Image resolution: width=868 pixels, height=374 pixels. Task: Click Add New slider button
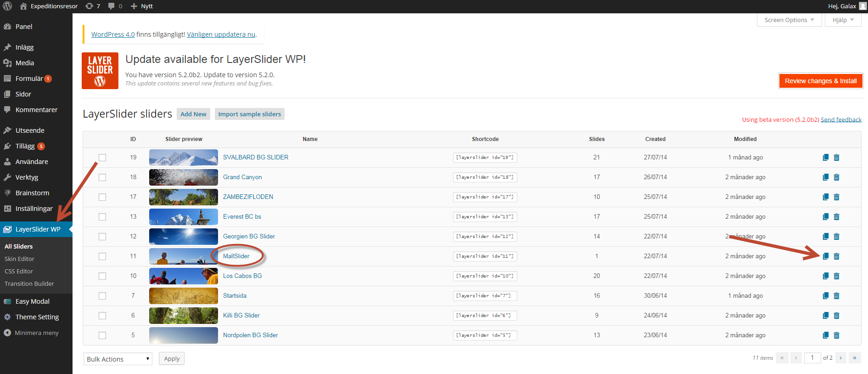click(193, 114)
